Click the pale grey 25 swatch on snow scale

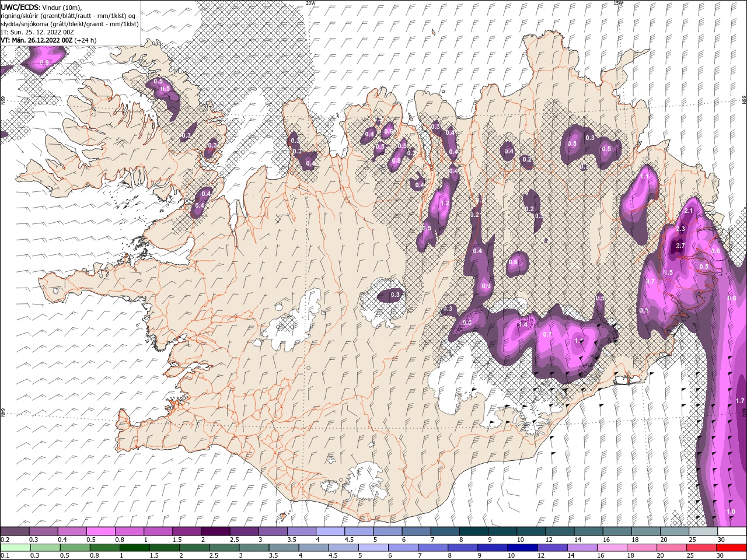(x=703, y=531)
